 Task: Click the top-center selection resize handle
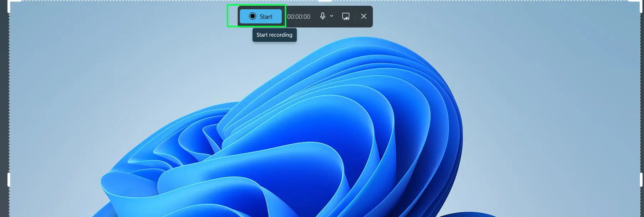325,1
